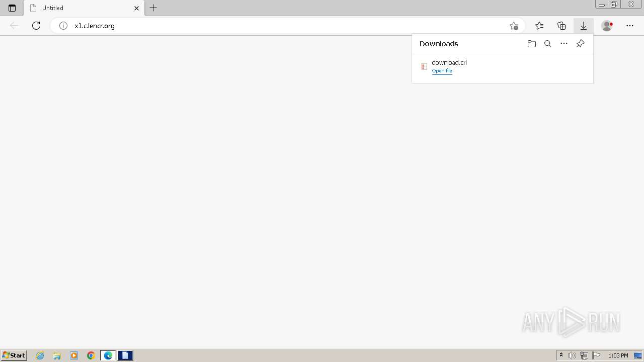Pin the Downloads panel

tap(580, 44)
